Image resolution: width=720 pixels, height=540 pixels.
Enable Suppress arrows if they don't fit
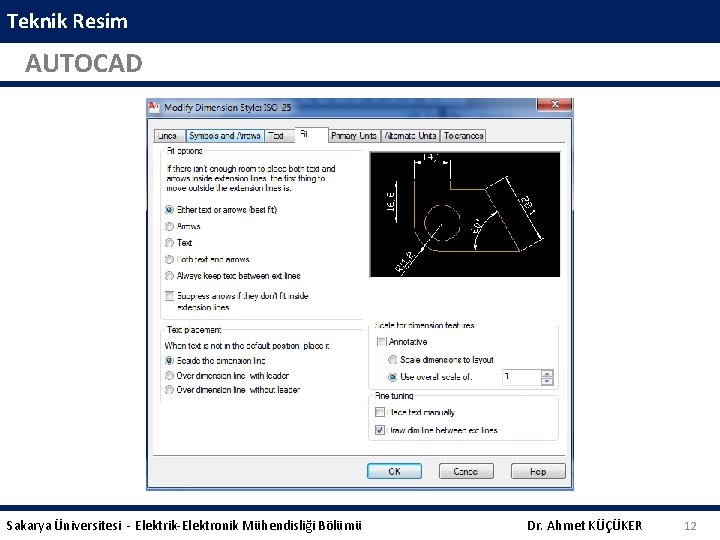[x=170, y=296]
